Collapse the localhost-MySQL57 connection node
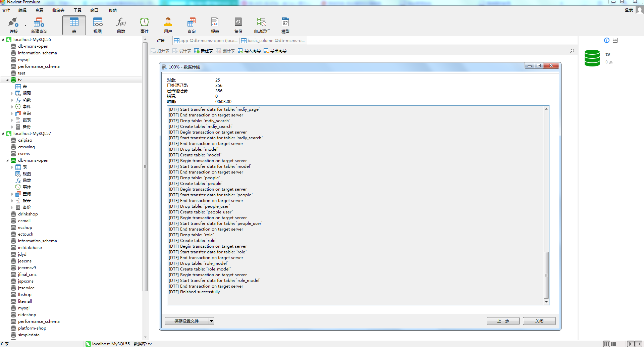 3,134
